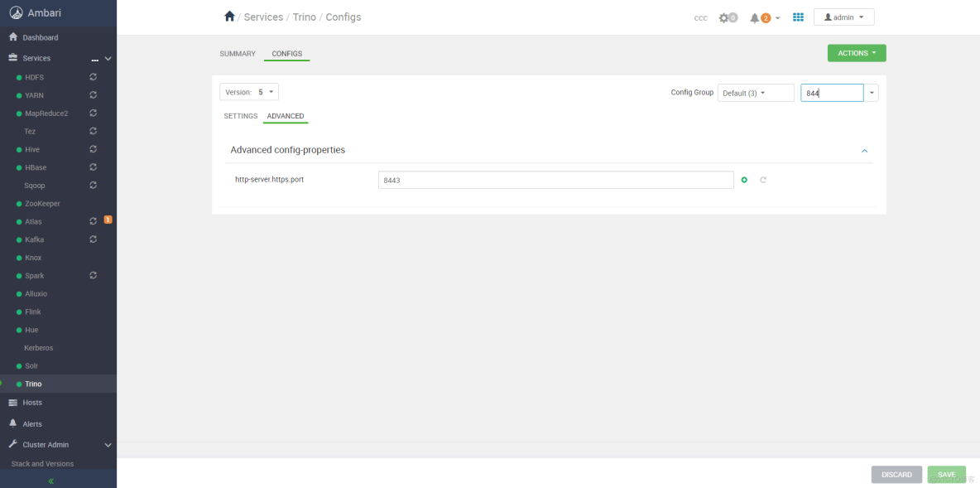This screenshot has height=488, width=980.
Task: Open the alerts notification bell
Action: 756,17
